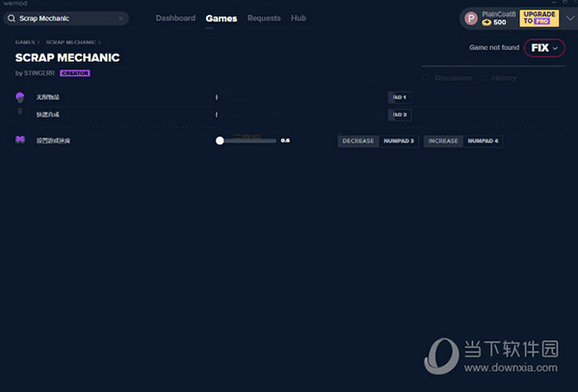Click the NUMPAD 1 hotkey box
The image size is (578, 392).
400,97
